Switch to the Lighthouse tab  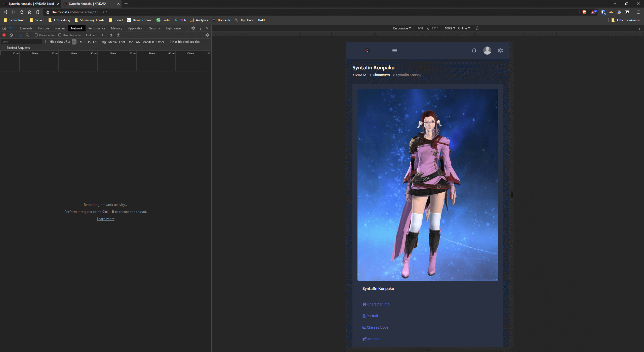(173, 28)
